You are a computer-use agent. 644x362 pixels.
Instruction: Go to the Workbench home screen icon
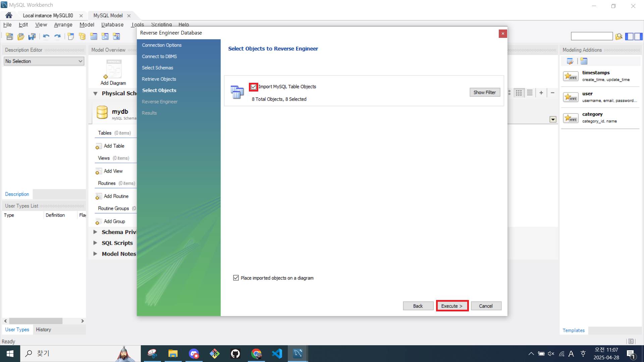9,15
